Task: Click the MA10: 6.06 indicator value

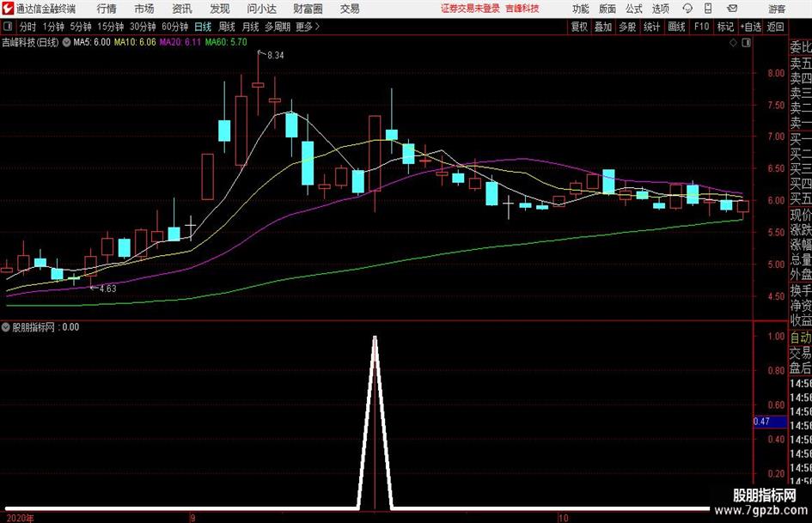Action: coord(135,42)
